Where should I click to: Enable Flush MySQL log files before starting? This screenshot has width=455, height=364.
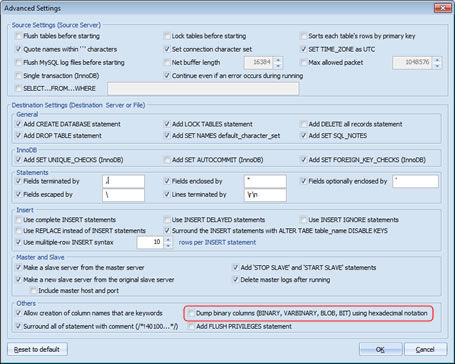pos(19,63)
